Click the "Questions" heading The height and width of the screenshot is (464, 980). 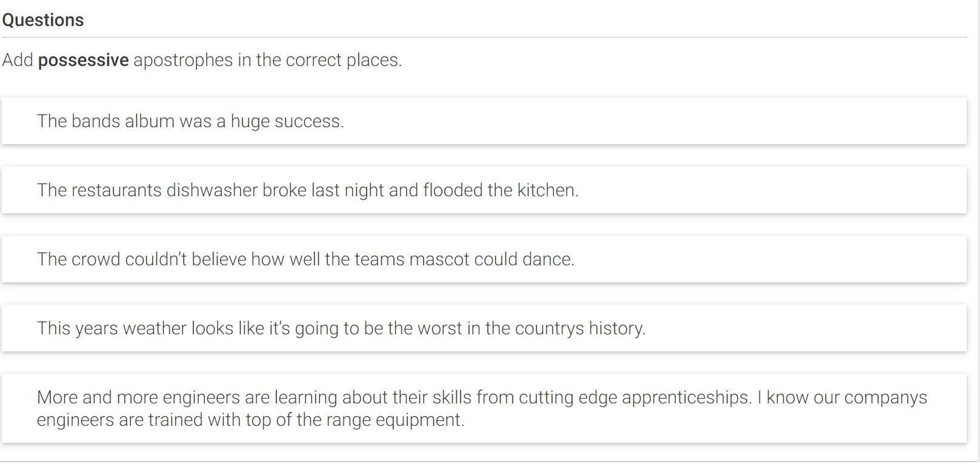pos(43,20)
